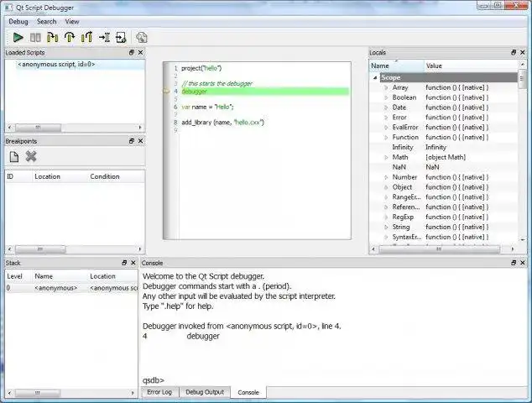Expand the String entry in Locals
This screenshot has height=403, width=532.
(x=386, y=227)
